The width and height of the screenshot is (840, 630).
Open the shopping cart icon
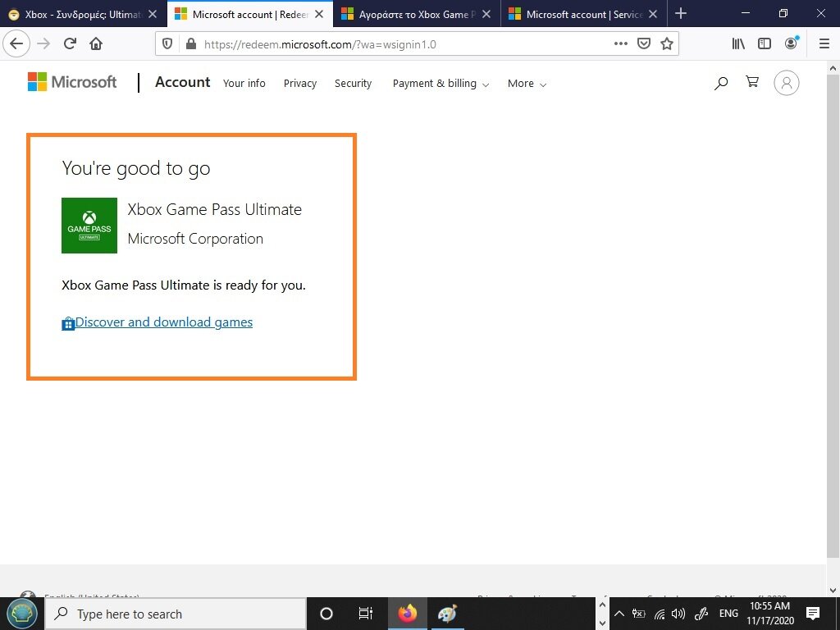(752, 82)
